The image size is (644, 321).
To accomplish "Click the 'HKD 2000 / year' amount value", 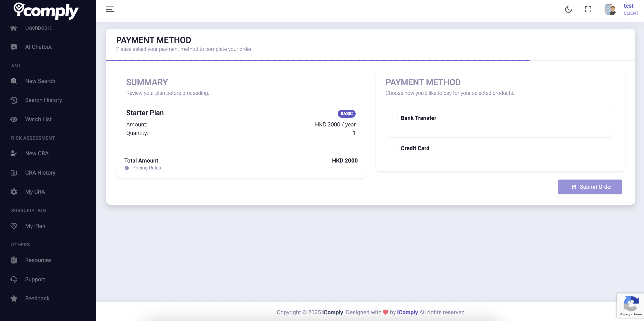I will [x=335, y=124].
